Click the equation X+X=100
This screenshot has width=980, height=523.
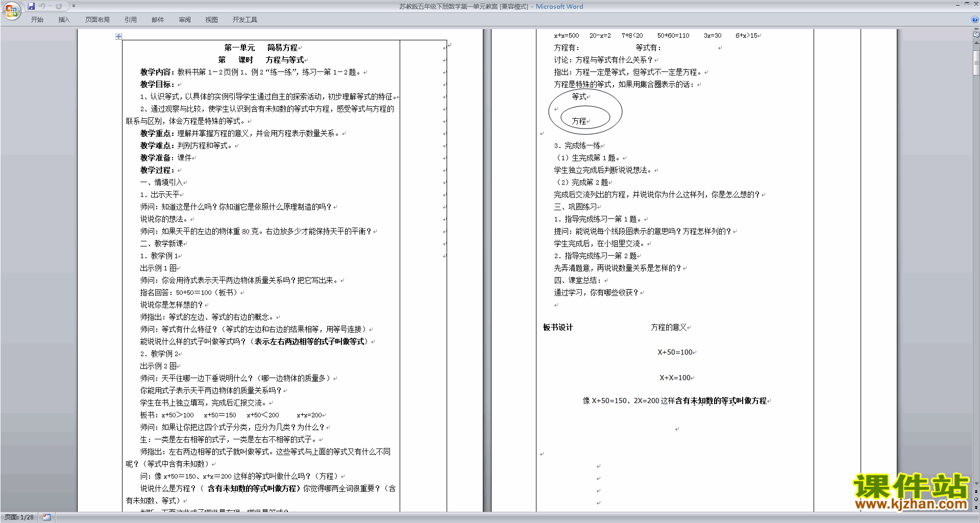coord(675,378)
